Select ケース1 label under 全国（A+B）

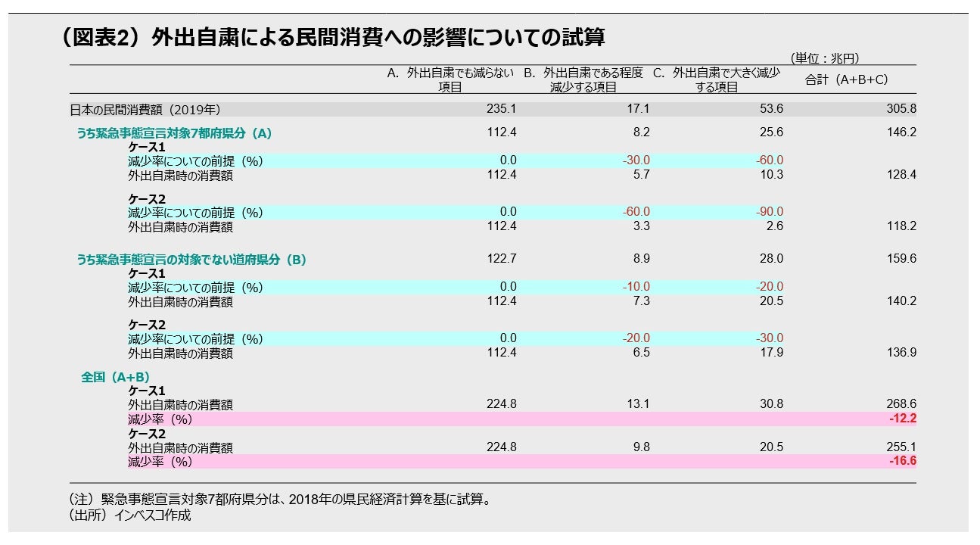[x=147, y=391]
